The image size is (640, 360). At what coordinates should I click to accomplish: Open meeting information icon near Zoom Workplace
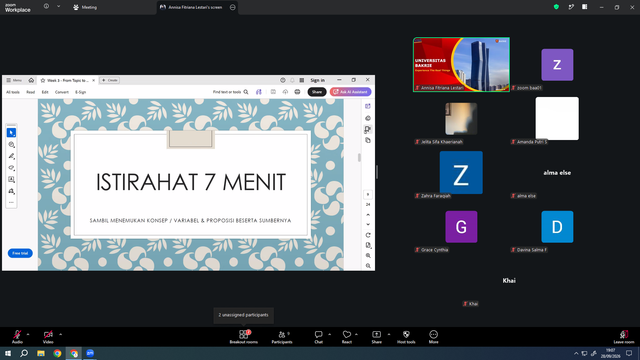point(46,6)
